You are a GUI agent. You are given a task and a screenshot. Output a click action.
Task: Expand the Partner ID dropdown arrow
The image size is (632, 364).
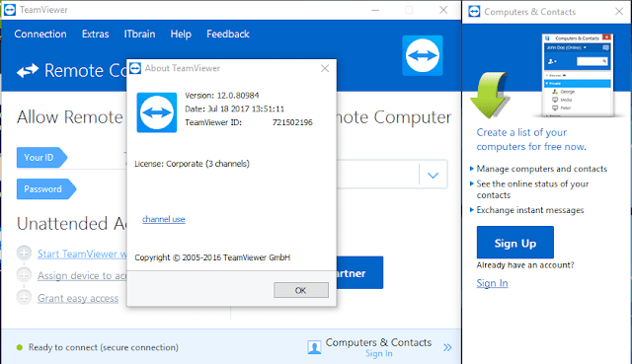433,176
